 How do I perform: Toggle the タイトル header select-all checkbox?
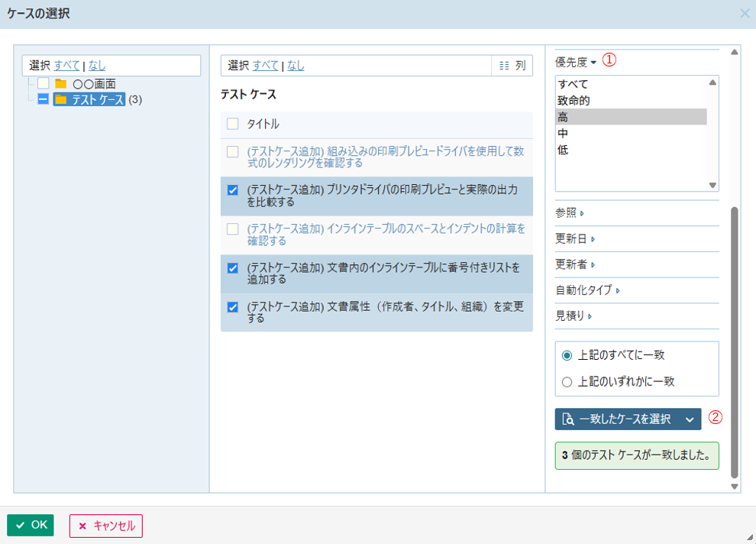[233, 124]
